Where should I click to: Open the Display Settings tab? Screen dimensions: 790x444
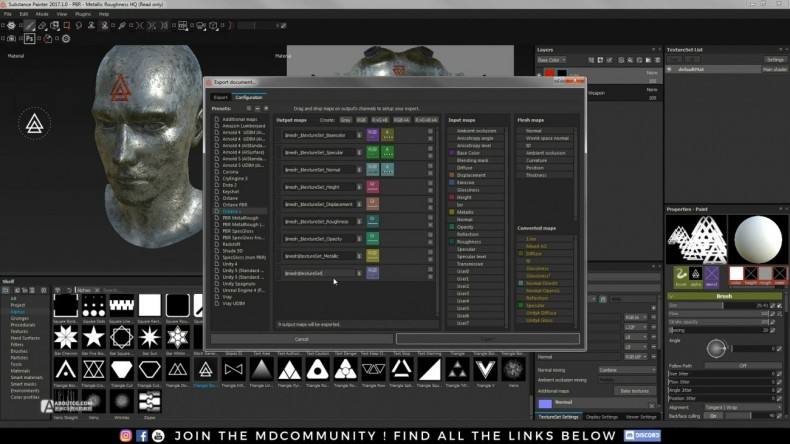click(602, 417)
